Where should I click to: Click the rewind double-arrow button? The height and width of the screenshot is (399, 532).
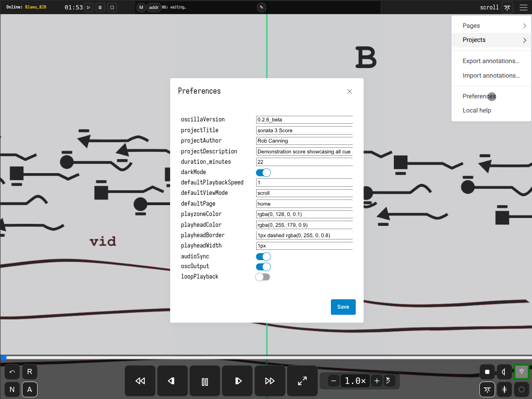(140, 381)
